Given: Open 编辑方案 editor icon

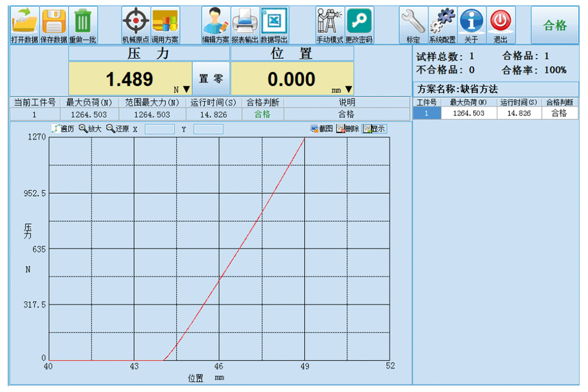Looking at the screenshot, I should click(216, 25).
